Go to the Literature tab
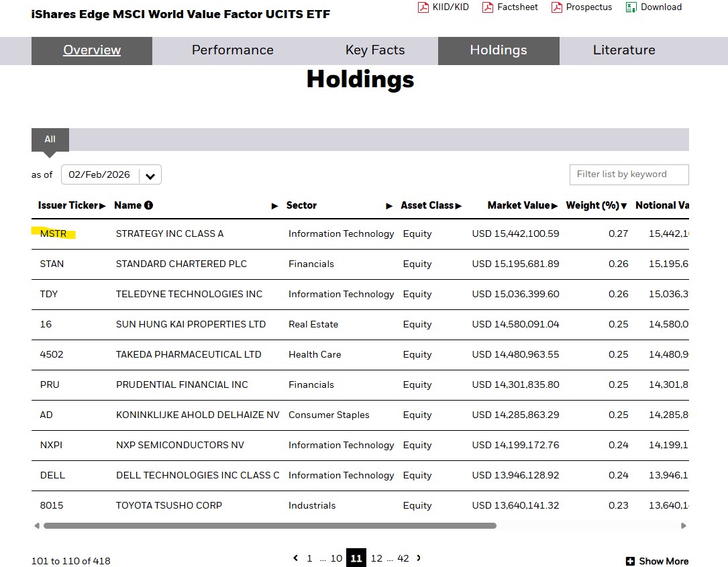Image resolution: width=728 pixels, height=567 pixels. point(624,50)
